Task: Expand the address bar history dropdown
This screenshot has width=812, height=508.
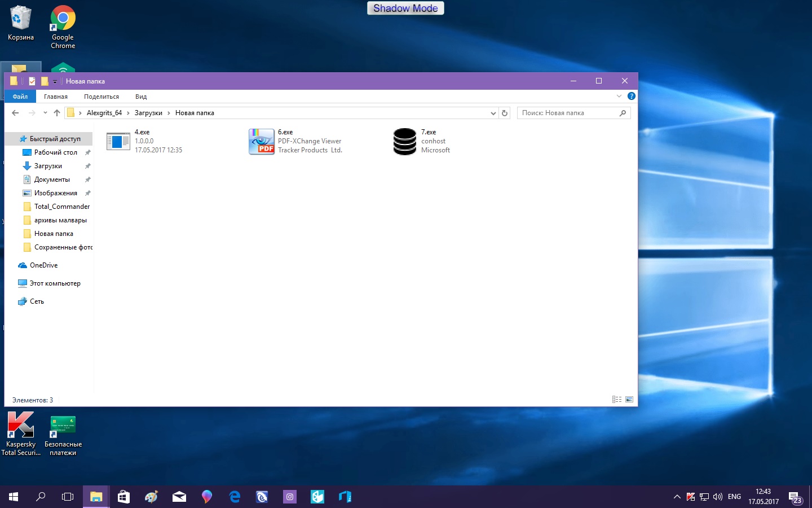Action: [493, 113]
